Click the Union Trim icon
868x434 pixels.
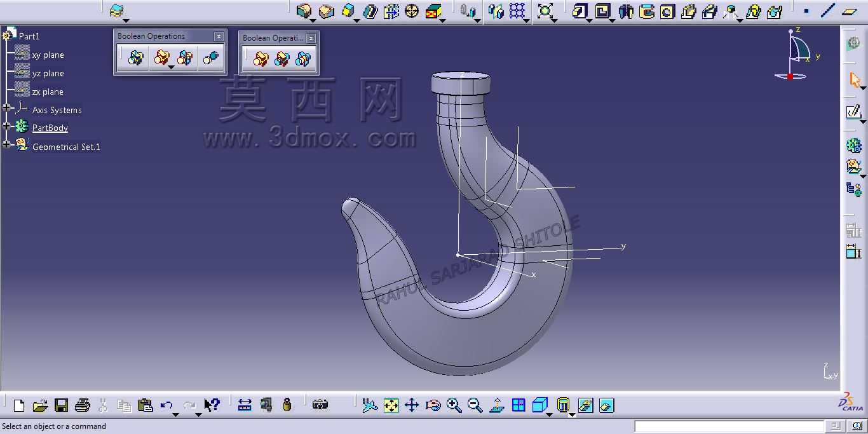pyautogui.click(x=185, y=58)
